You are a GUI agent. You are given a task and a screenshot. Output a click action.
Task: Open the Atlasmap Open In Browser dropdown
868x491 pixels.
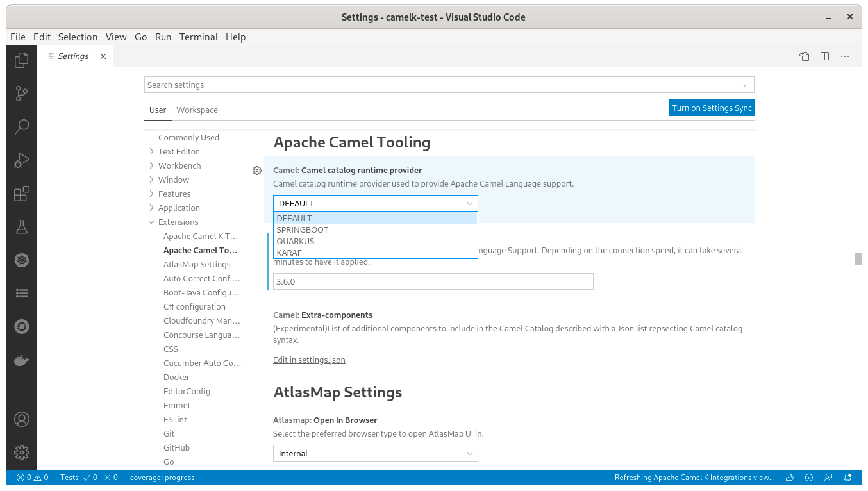pos(375,453)
